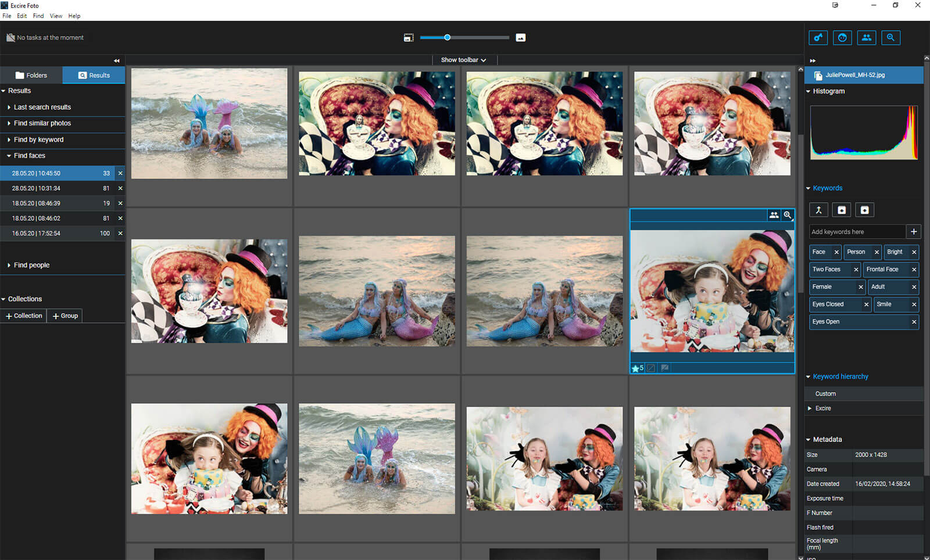Remove the 'Eyes Closed' keyword tag
This screenshot has height=560, width=930.
[866, 304]
